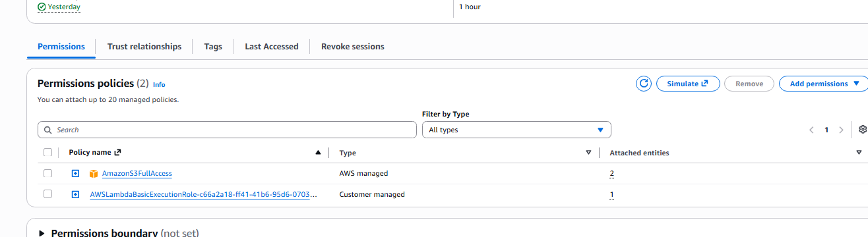Refresh the permissions policies list
The height and width of the screenshot is (237, 868).
pos(644,84)
